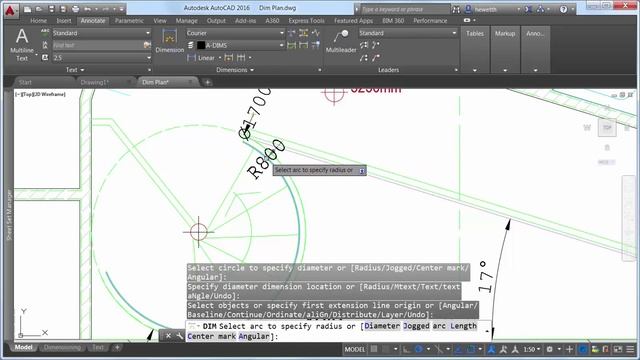Image resolution: width=640 pixels, height=360 pixels.
Task: Click the new drawing tab plus button
Action: click(x=207, y=82)
